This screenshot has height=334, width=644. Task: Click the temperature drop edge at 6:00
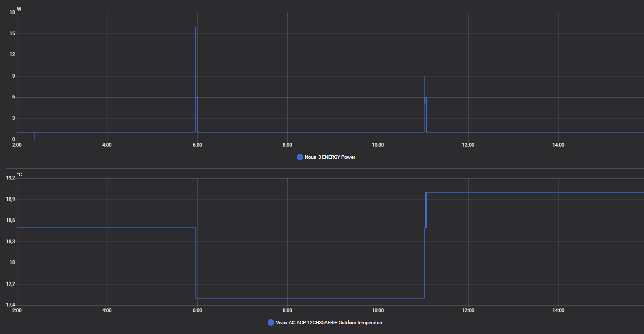[x=196, y=262]
